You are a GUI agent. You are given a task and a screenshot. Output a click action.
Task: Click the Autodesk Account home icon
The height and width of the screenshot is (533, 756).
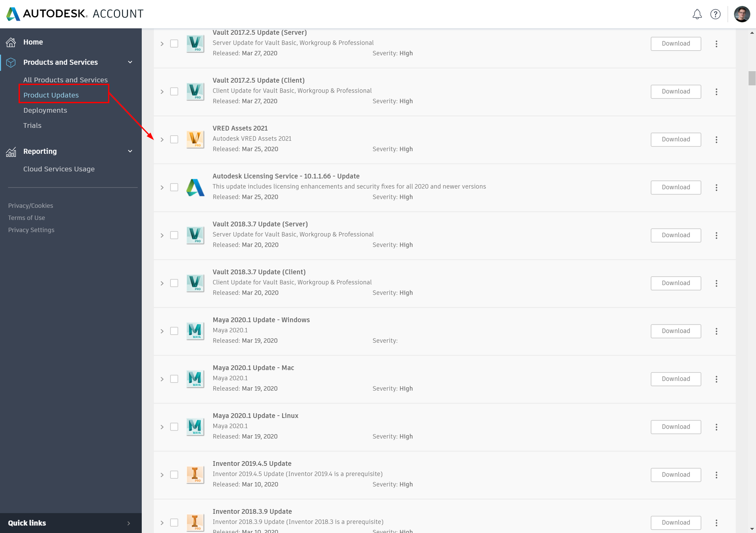(x=11, y=42)
